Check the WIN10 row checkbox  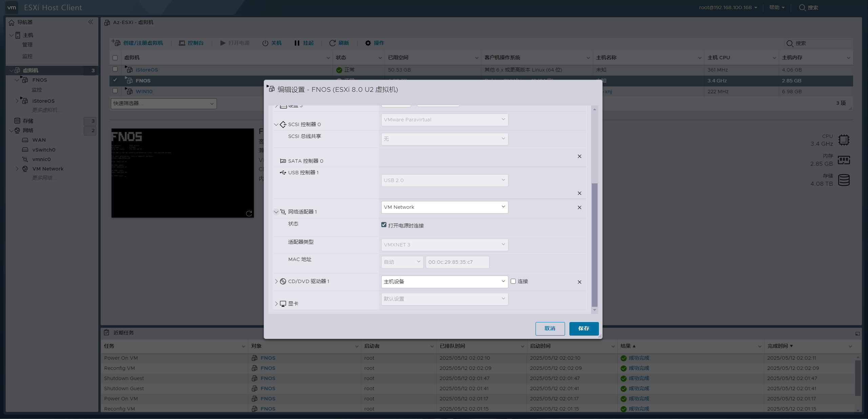click(115, 91)
